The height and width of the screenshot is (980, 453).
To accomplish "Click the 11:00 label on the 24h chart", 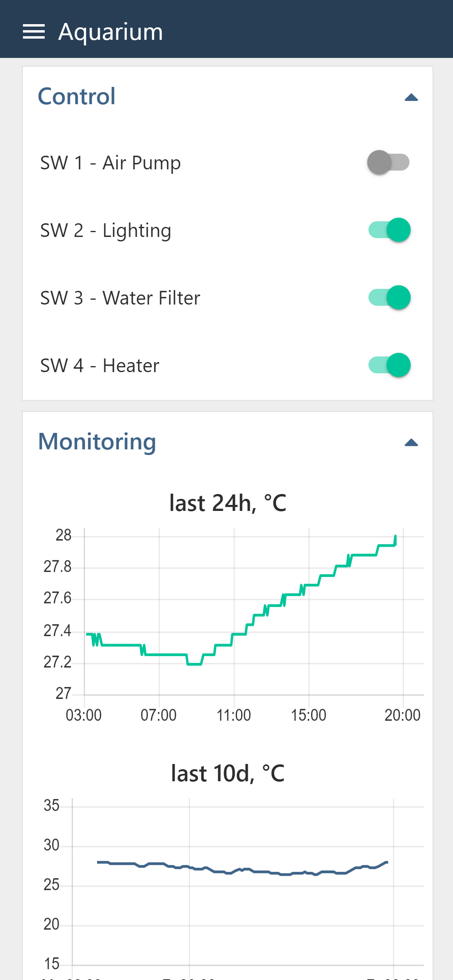I will [234, 715].
